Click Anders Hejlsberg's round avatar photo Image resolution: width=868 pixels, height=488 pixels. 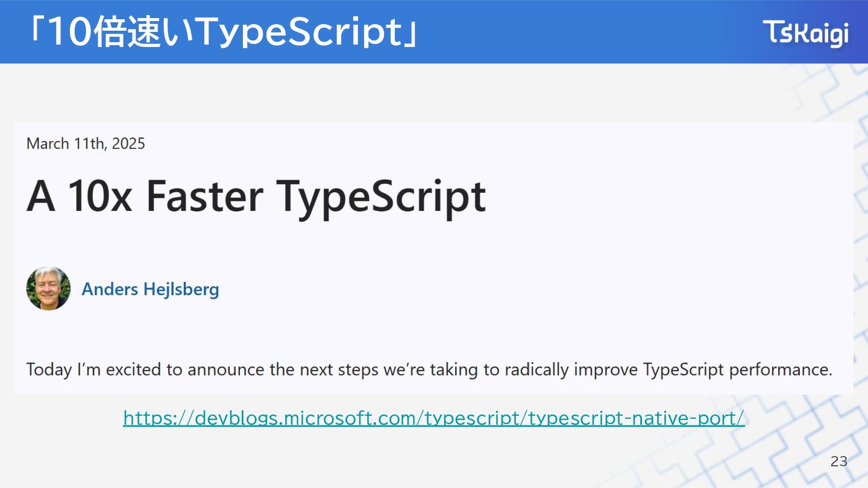[x=48, y=289]
